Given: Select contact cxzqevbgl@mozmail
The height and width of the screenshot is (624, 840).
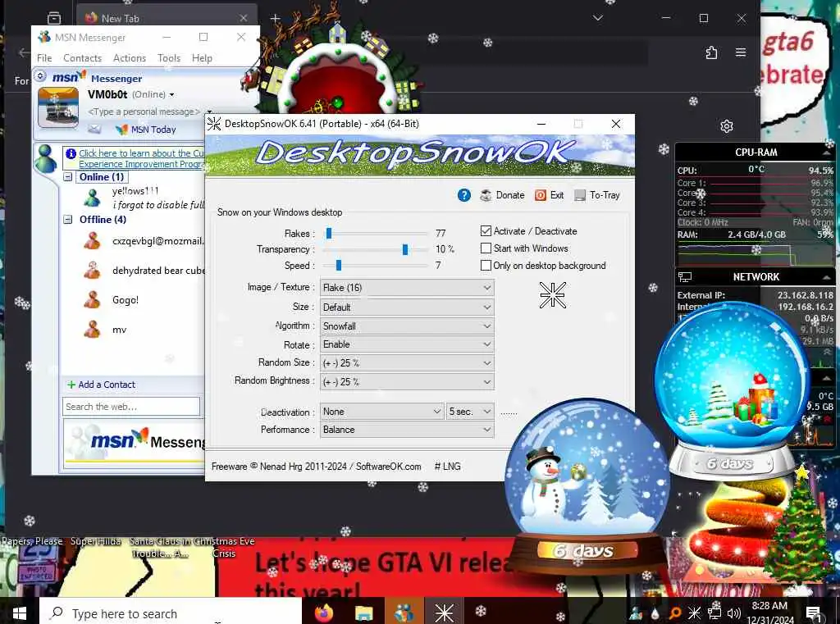Looking at the screenshot, I should click(157, 241).
